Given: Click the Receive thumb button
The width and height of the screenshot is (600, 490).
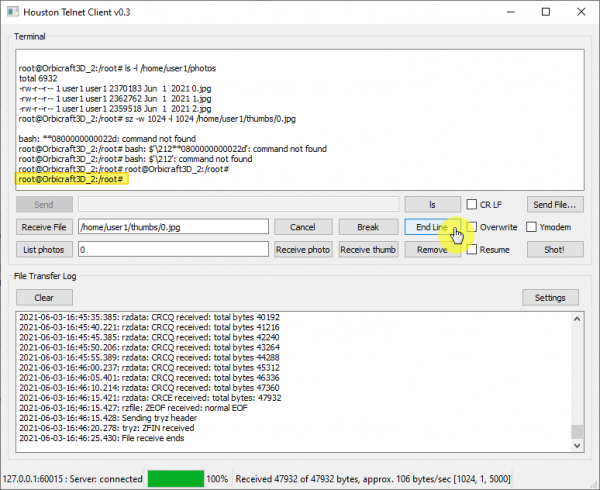Looking at the screenshot, I should (367, 249).
